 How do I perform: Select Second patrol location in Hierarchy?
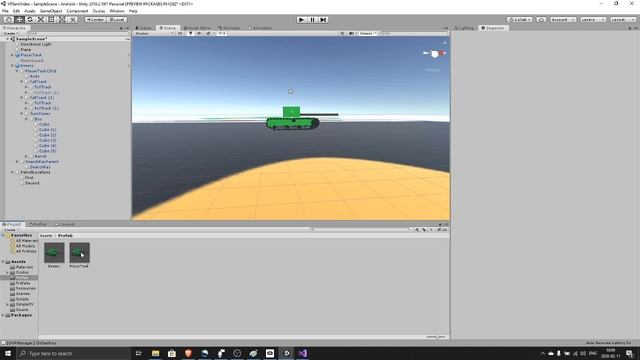pos(32,183)
